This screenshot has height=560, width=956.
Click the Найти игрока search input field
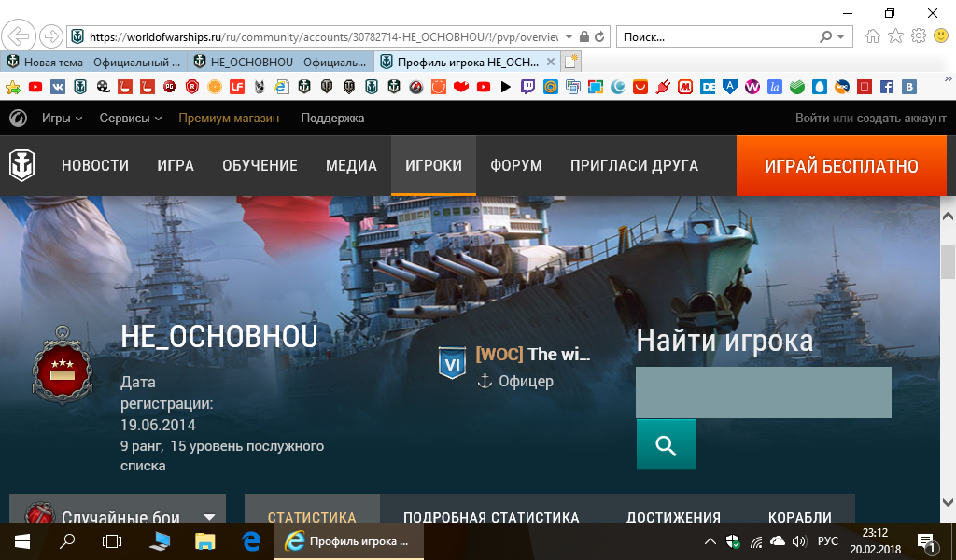[x=764, y=392]
